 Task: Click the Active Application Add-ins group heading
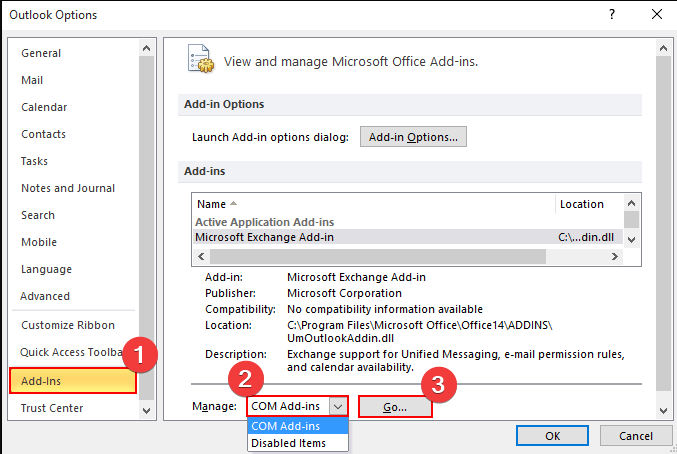(x=265, y=222)
